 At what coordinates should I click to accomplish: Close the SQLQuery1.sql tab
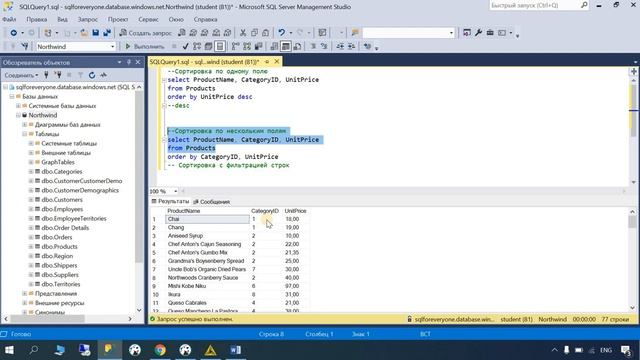click(x=277, y=62)
